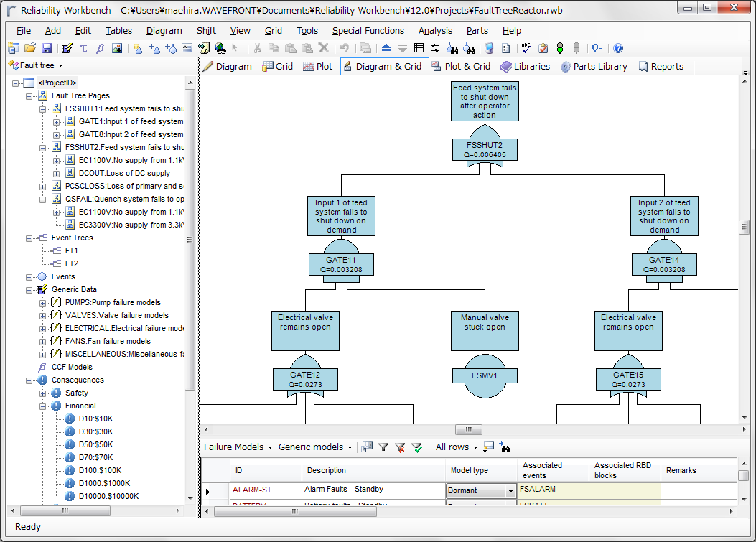Click the failure model (notepad with lightning) icon
This screenshot has width=756, height=542.
point(67,48)
